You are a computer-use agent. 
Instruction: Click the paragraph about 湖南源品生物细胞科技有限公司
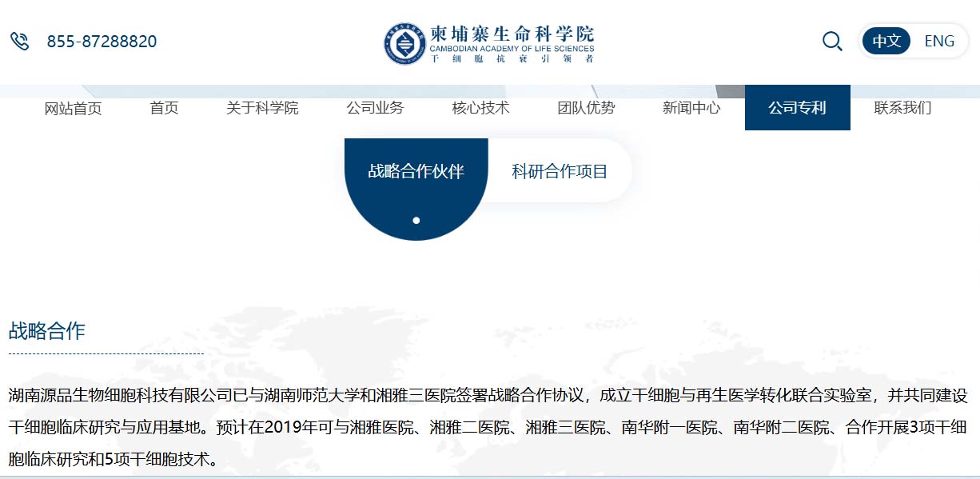tap(488, 427)
